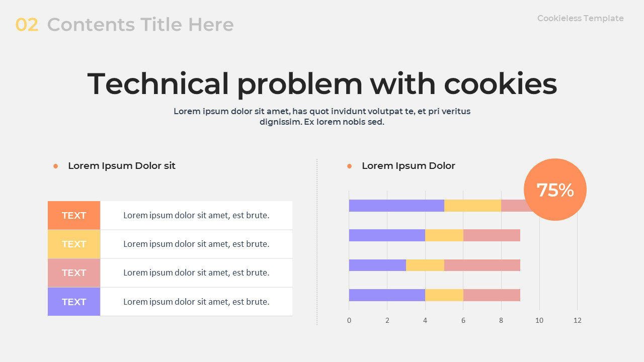Click the purple segment of the top bar

(x=396, y=206)
